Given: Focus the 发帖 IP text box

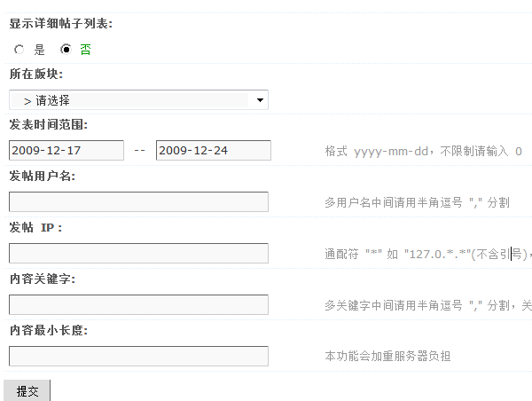Looking at the screenshot, I should coord(138,254).
